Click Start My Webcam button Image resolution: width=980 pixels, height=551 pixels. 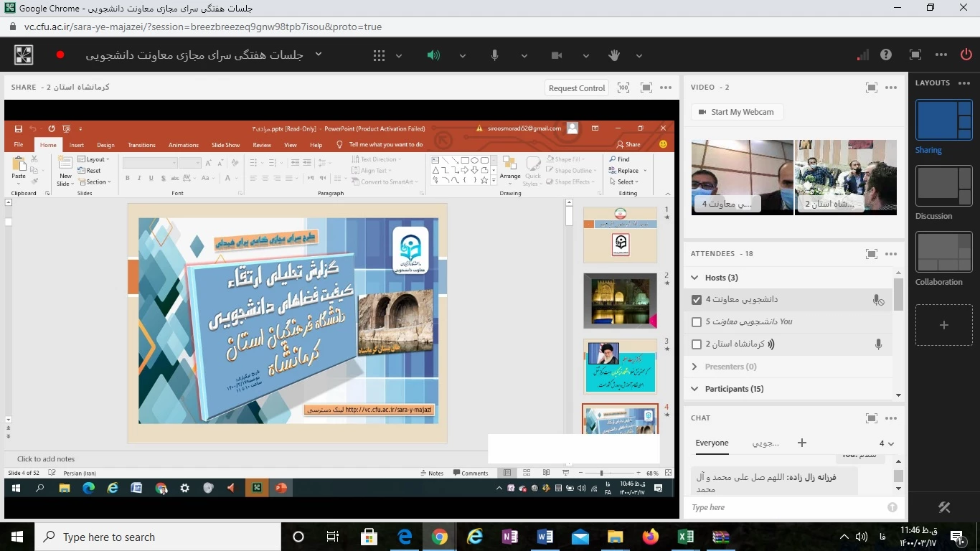click(x=737, y=112)
